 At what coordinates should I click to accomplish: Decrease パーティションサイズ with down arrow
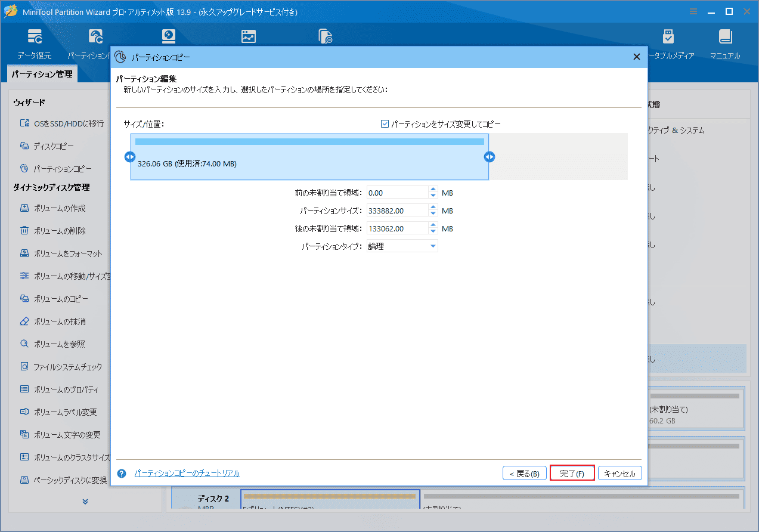click(433, 214)
